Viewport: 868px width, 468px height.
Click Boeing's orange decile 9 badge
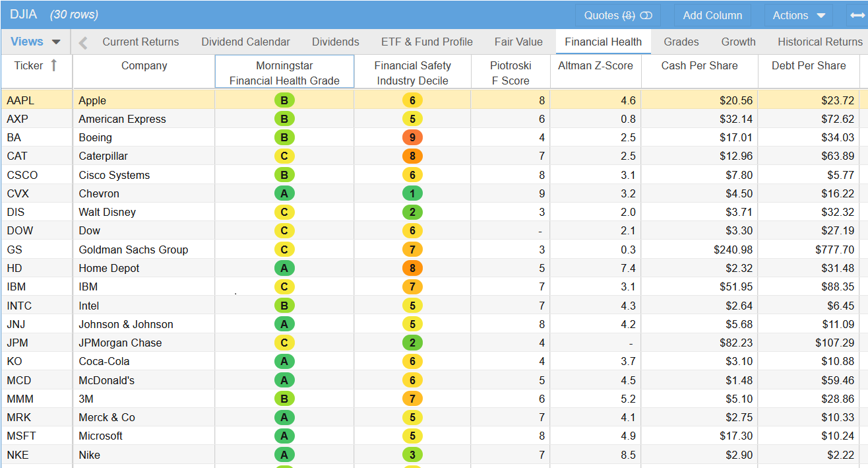point(412,137)
